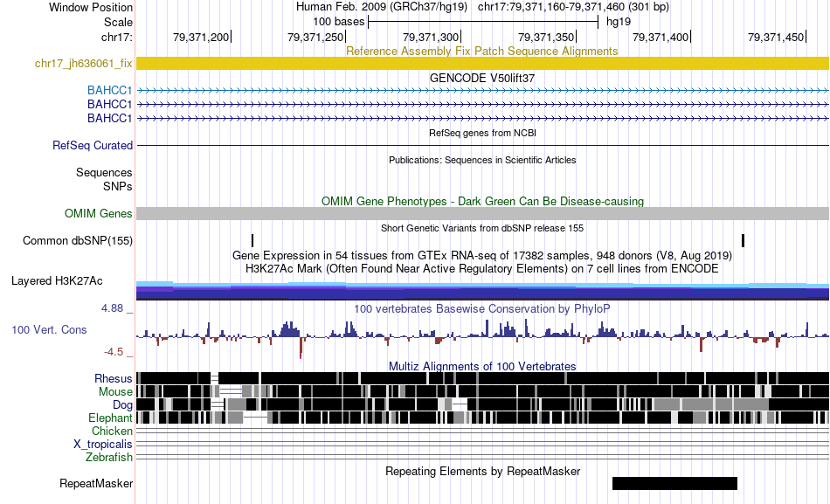The image size is (830, 504).
Task: Click the 79,371,400 ruler position
Action: click(661, 37)
